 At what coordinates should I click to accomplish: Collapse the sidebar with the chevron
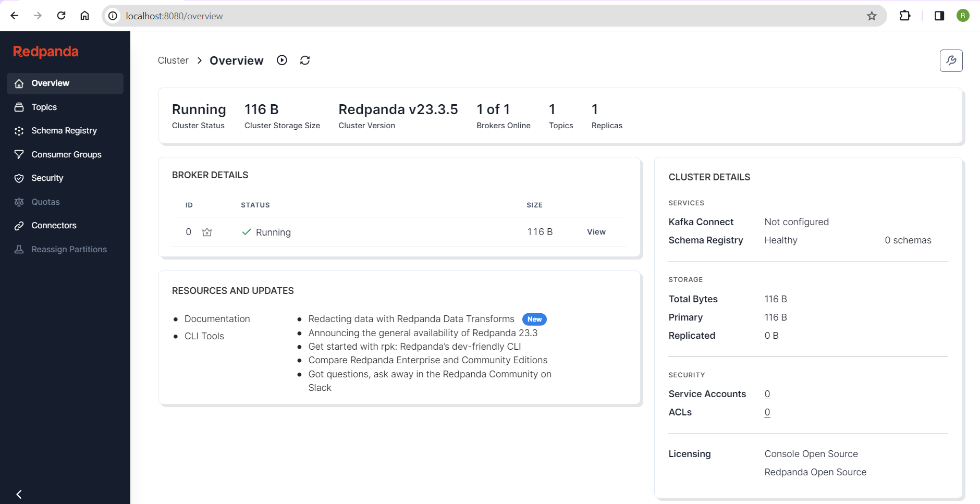tap(19, 494)
